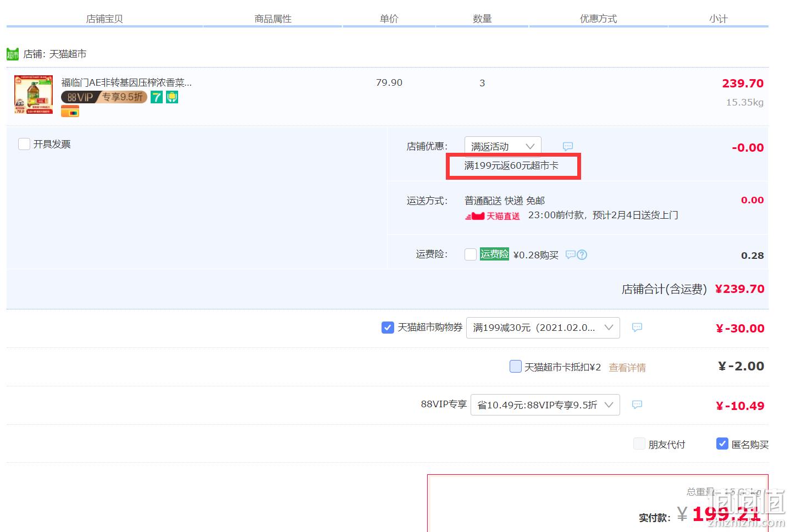Viewport: 790px width, 532px height.
Task: Click the delivery estimate 预计2月4日送货上门
Action: pyautogui.click(x=635, y=215)
